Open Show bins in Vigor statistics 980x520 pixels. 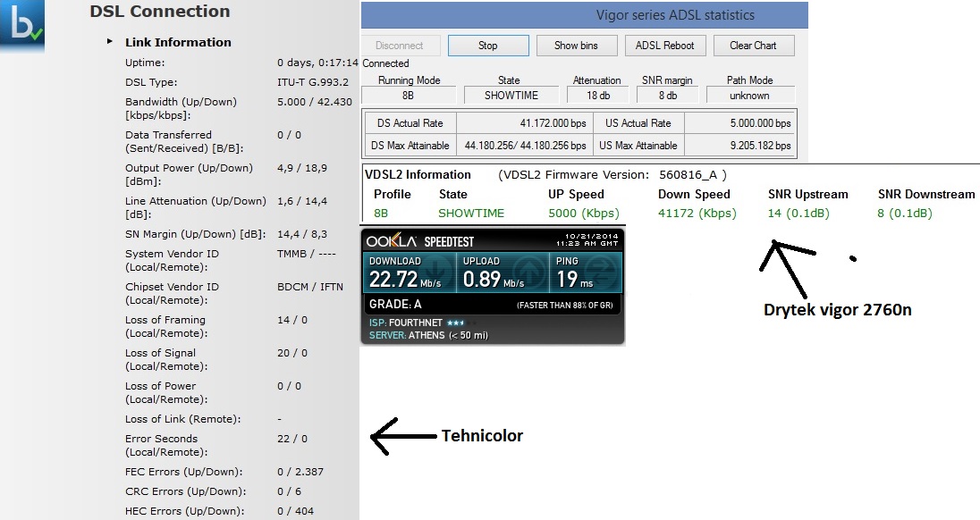[x=576, y=46]
